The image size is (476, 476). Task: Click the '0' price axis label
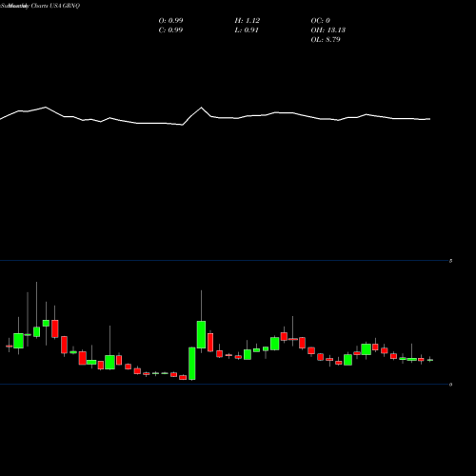tap(450, 385)
